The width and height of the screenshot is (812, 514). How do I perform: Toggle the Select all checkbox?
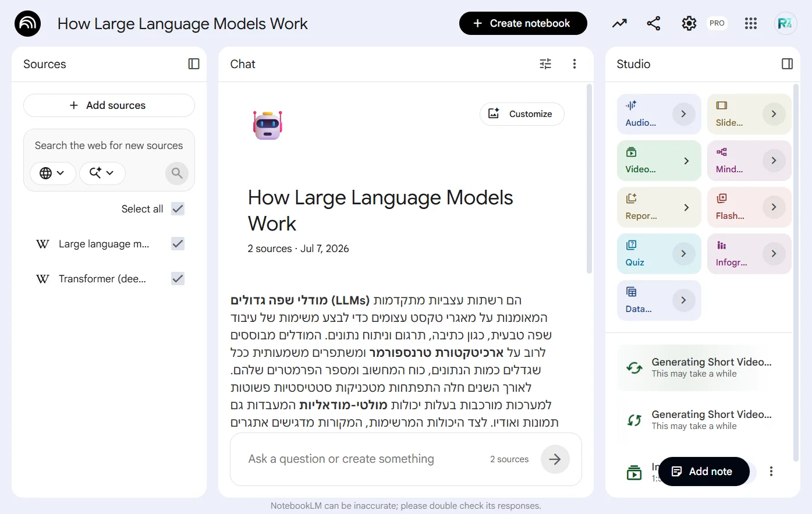[x=178, y=209]
